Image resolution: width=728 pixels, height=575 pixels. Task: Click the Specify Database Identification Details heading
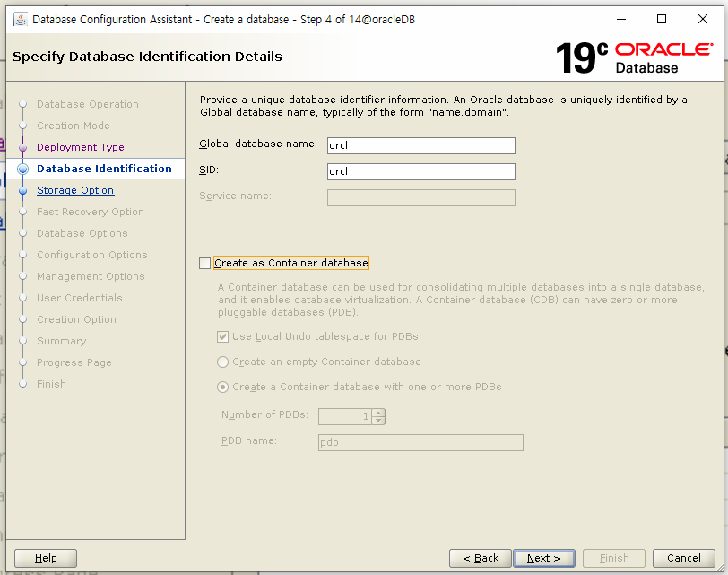click(x=147, y=57)
